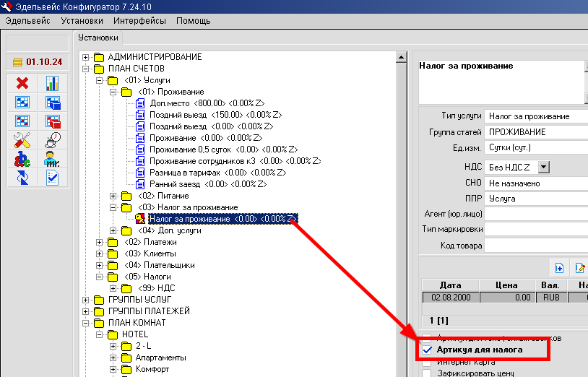The height and width of the screenshot is (377, 588).
Task: Open the НДС dropdown arrow
Action: point(544,168)
